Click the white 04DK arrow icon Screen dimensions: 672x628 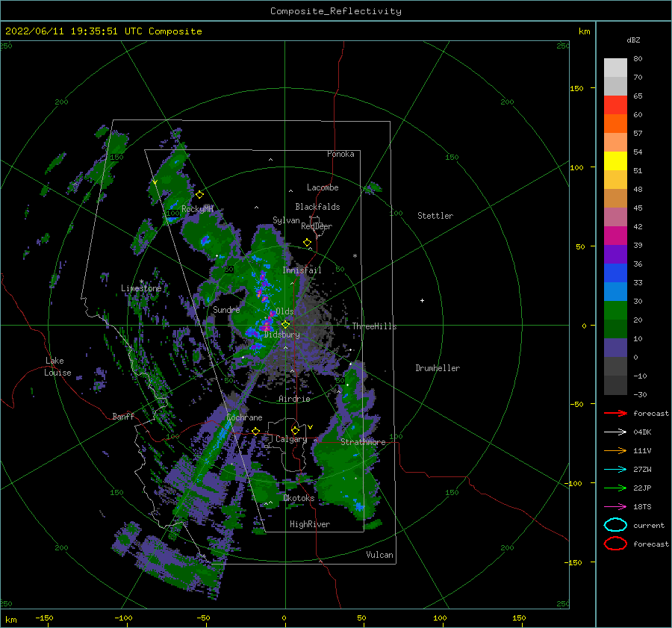click(615, 432)
